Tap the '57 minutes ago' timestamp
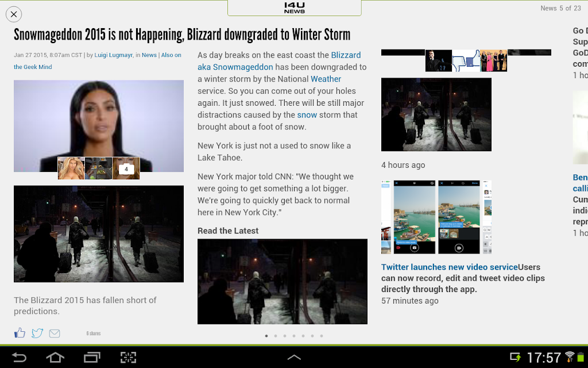 point(410,301)
